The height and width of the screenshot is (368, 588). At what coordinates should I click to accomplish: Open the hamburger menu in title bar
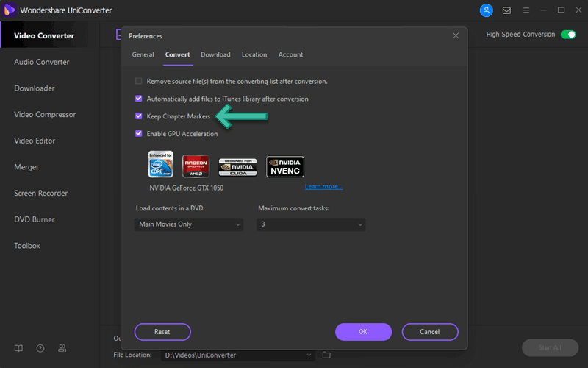526,10
